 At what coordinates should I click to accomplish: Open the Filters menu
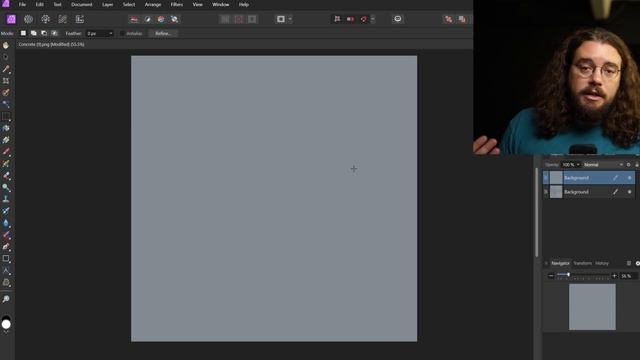(x=176, y=4)
